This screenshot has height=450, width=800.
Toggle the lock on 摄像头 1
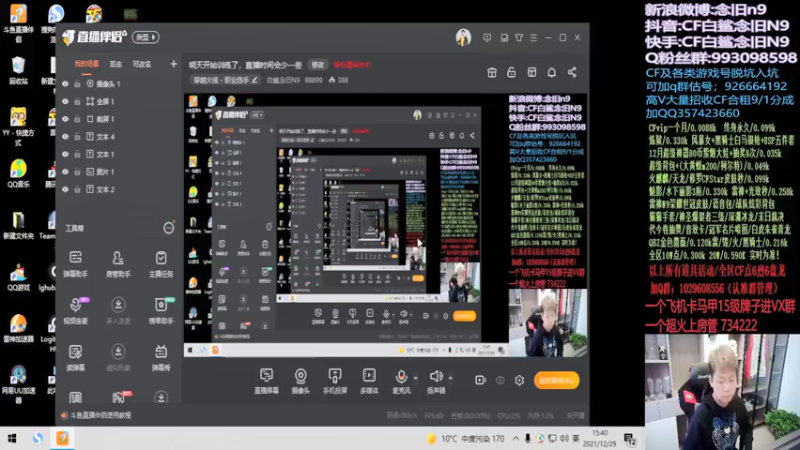(x=78, y=84)
